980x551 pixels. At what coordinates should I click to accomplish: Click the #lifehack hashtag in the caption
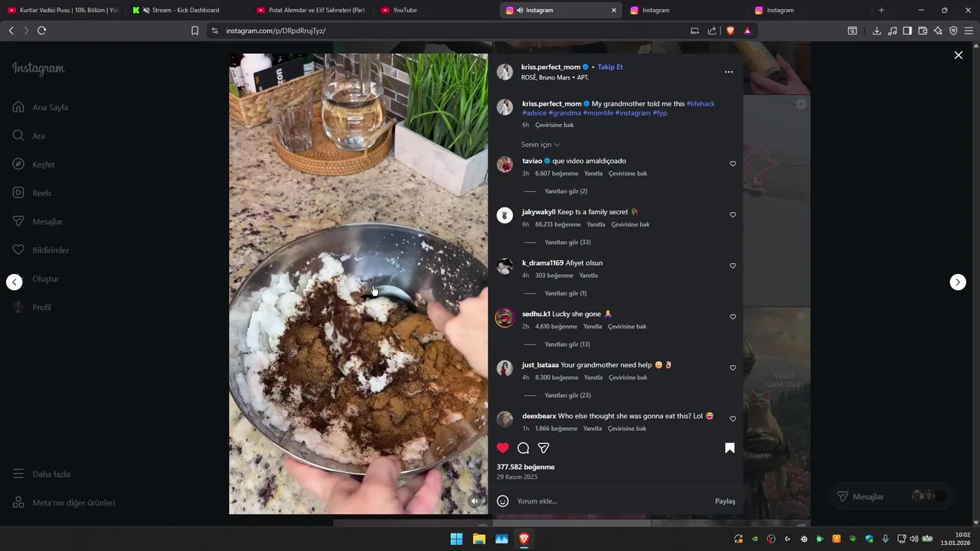(701, 103)
